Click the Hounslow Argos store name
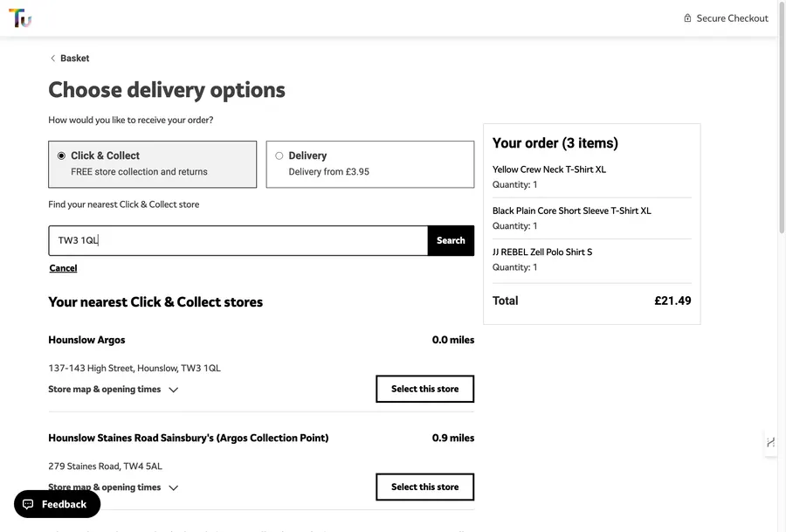The image size is (786, 532). click(x=86, y=340)
